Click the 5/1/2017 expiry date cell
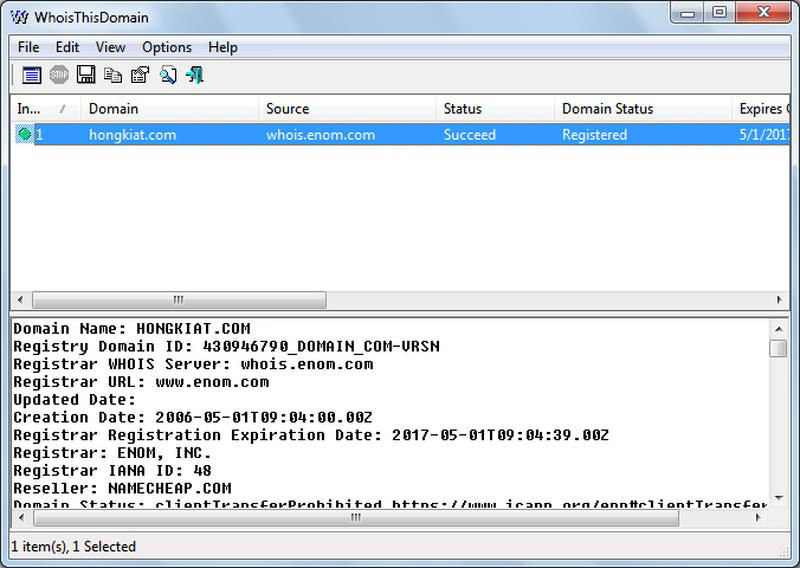 coord(764,135)
